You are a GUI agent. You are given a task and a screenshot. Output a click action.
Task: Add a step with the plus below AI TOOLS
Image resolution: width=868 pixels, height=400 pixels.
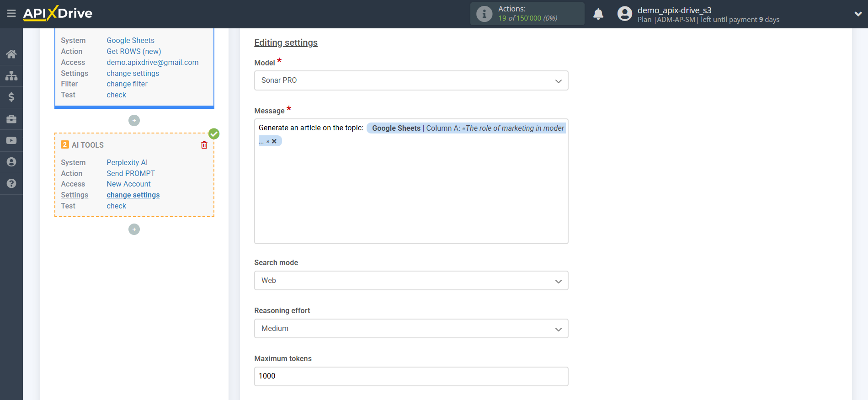pos(134,229)
